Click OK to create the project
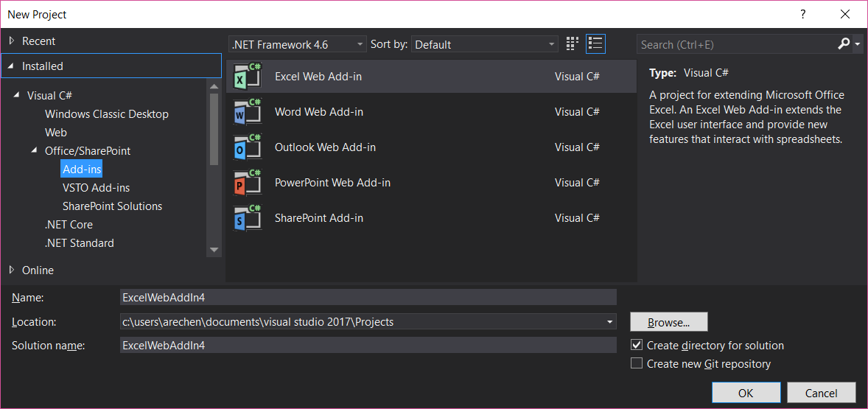This screenshot has width=868, height=409. pyautogui.click(x=746, y=393)
